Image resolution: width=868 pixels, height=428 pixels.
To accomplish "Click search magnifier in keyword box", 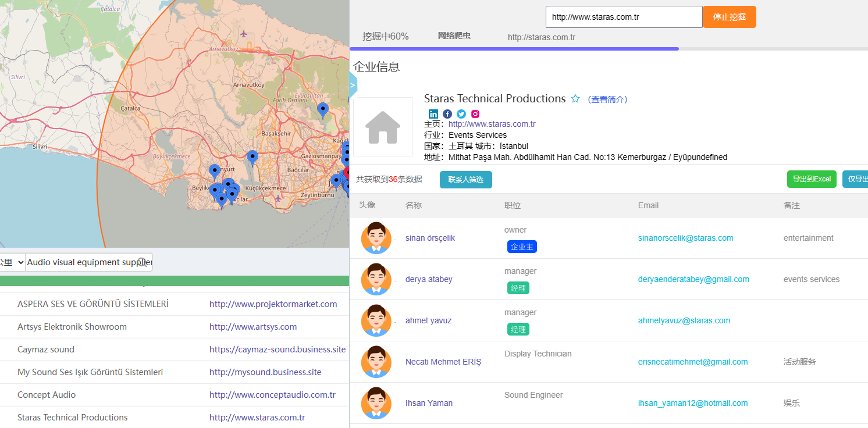I will pyautogui.click(x=141, y=262).
